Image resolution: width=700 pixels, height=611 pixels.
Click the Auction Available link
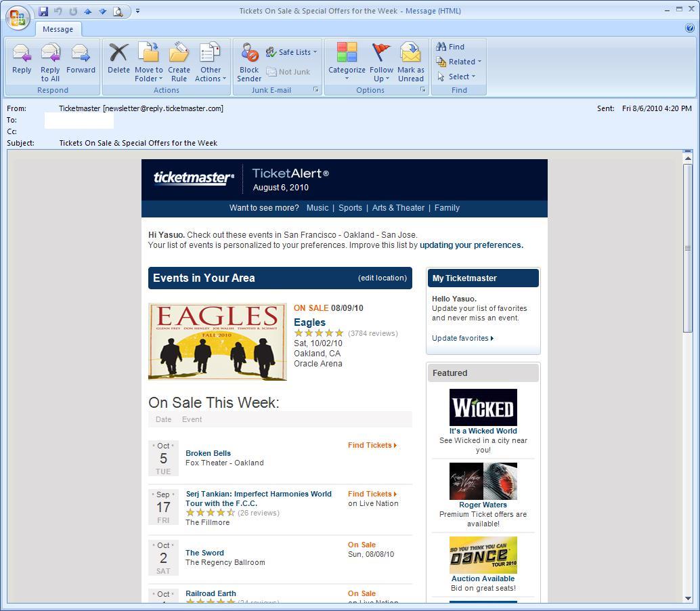point(483,578)
